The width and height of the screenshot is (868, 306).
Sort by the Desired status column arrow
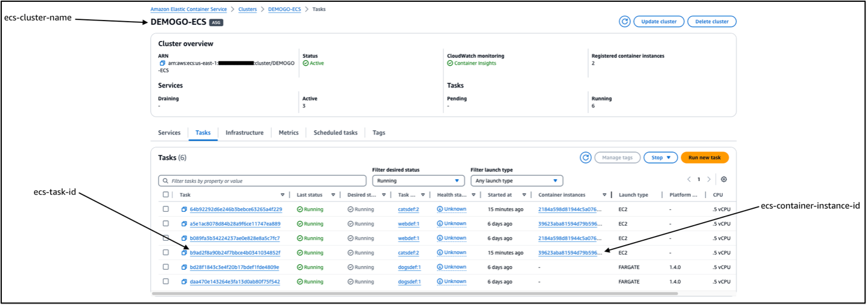click(x=384, y=195)
